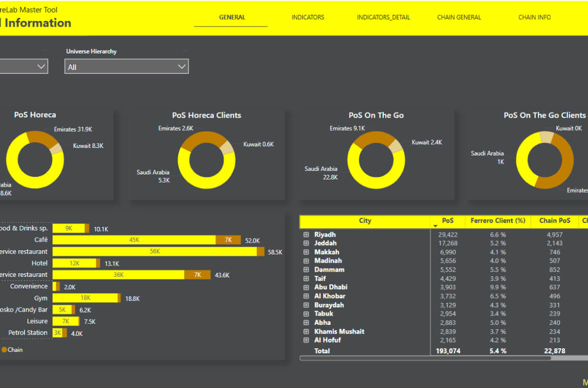Go to the INDICATORS_DETAIL tab

click(x=383, y=17)
